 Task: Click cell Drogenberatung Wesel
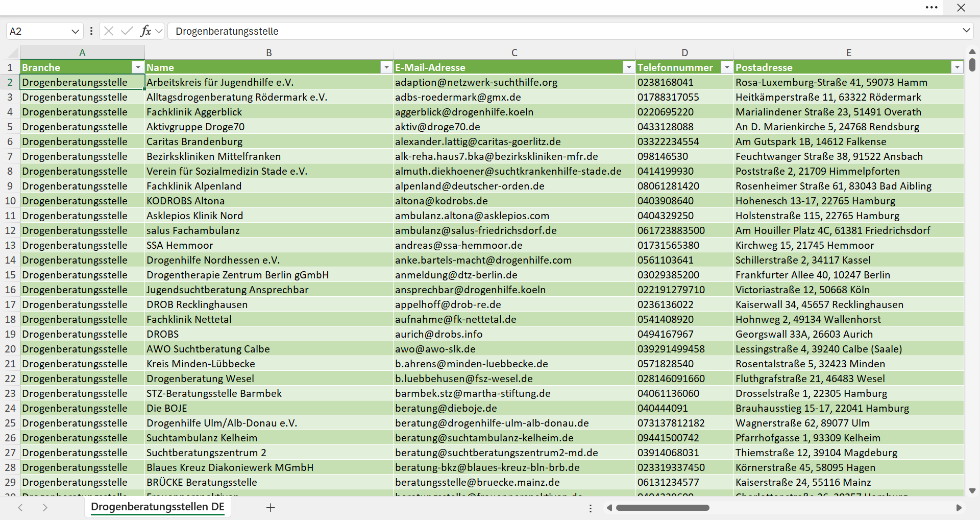[269, 379]
